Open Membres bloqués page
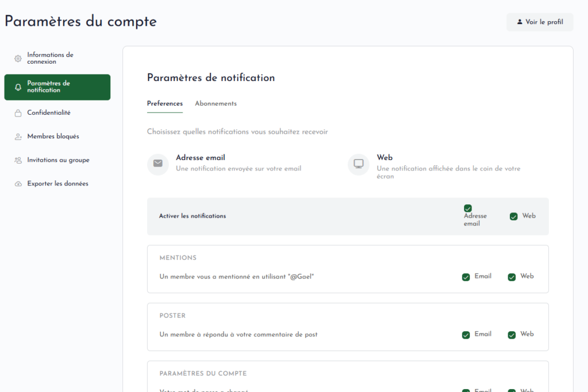Screen dimensions: 588x392 coord(53,137)
